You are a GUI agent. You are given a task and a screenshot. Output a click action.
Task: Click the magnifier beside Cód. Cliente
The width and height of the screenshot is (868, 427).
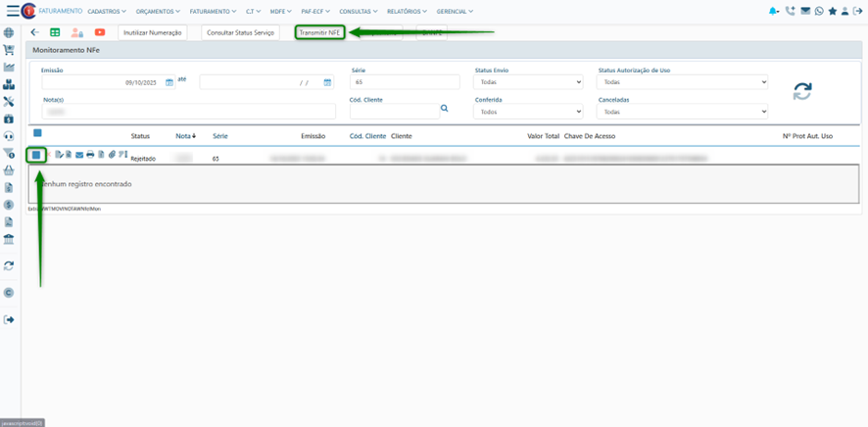(x=444, y=109)
